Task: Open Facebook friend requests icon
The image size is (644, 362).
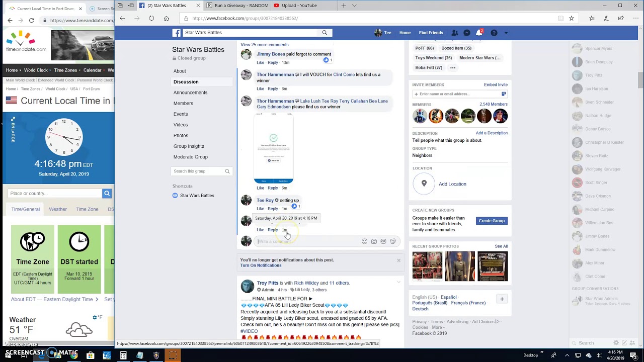Action: coord(455,33)
